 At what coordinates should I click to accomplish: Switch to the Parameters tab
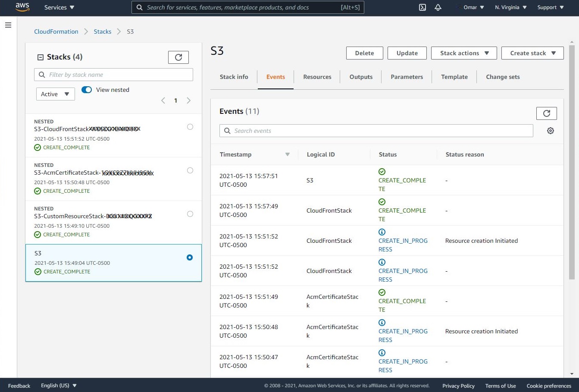(x=407, y=77)
